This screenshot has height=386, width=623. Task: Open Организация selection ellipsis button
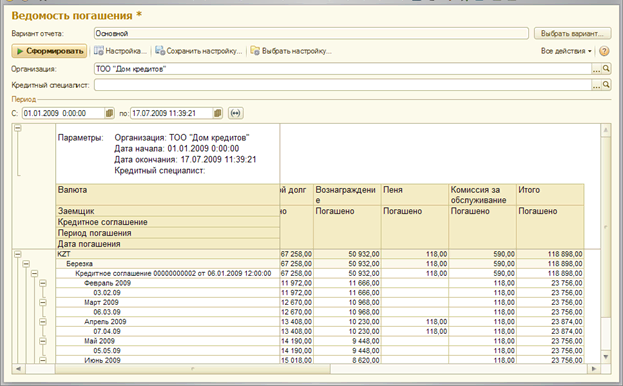click(x=596, y=69)
